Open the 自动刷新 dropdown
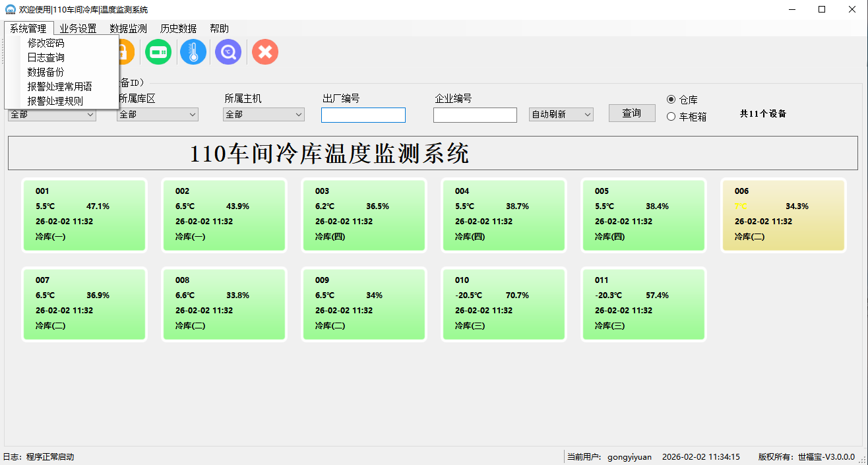 (561, 115)
